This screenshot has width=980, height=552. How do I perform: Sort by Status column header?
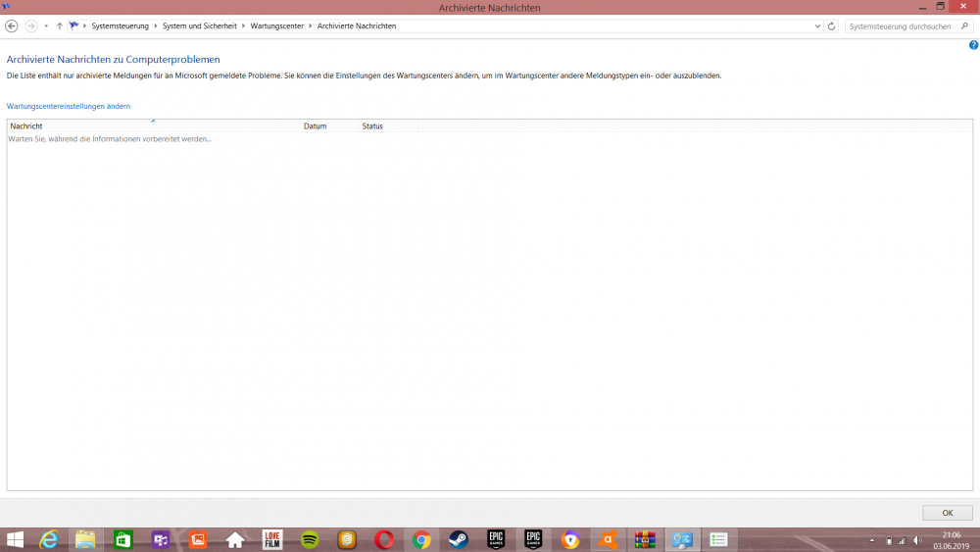click(x=388, y=125)
